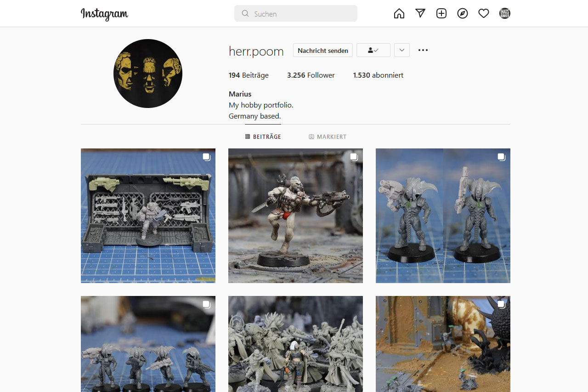The image size is (588, 392).
Task: Select the 'Germany based.' bio line
Action: (x=255, y=116)
